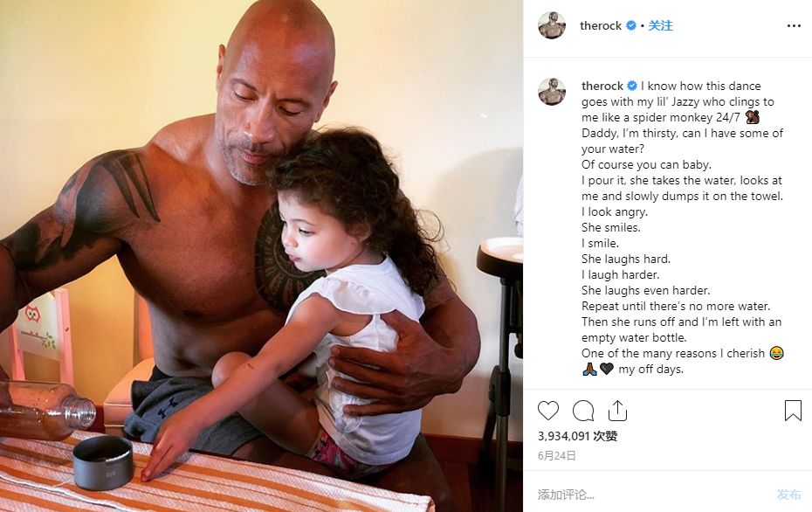Image resolution: width=812 pixels, height=512 pixels.
Task: Share the post using the share icon
Action: [618, 411]
